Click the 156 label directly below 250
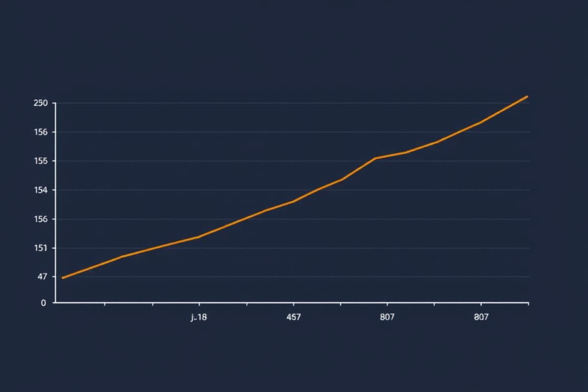 tap(40, 132)
